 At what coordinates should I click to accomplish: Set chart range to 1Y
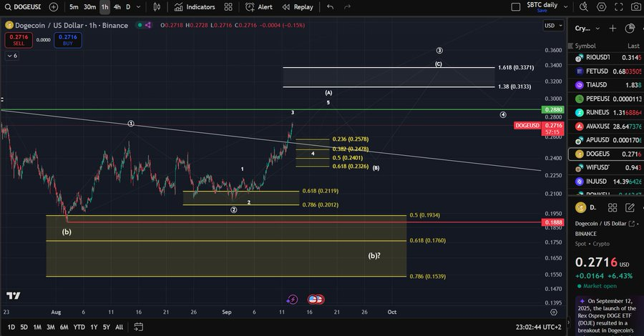click(94, 327)
